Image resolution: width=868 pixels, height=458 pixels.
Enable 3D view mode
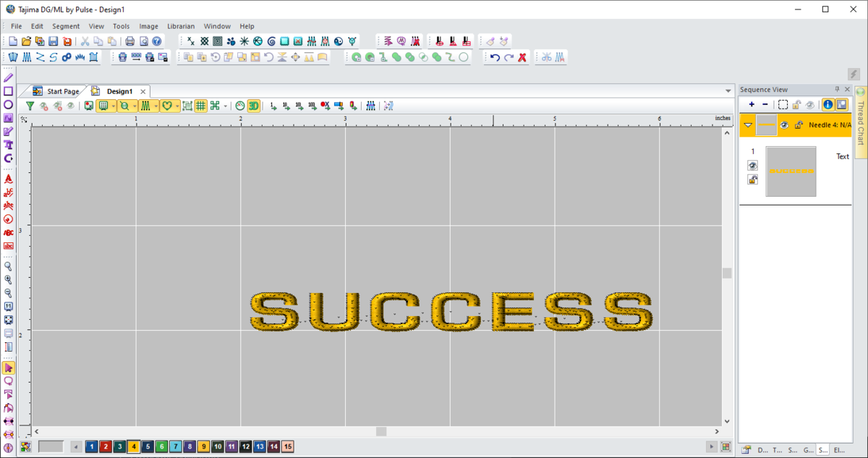(x=254, y=106)
